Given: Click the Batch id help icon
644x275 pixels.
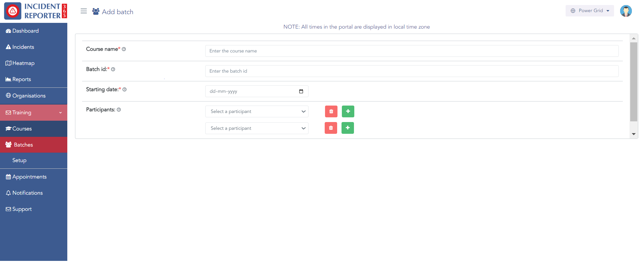Looking at the screenshot, I should [x=113, y=70].
